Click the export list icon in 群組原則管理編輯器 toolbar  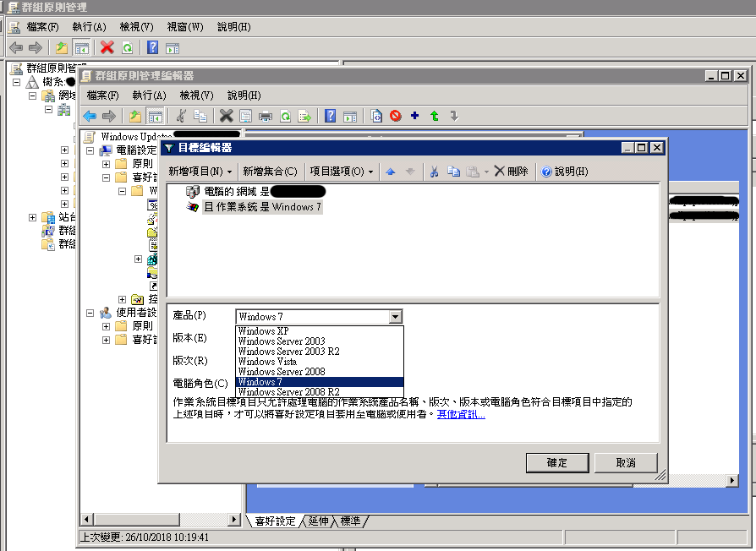click(x=304, y=116)
